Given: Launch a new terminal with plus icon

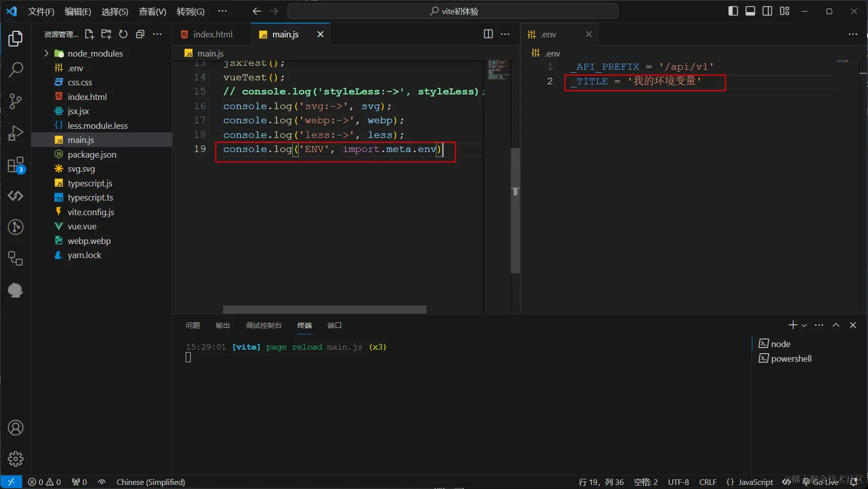Looking at the screenshot, I should pos(793,325).
